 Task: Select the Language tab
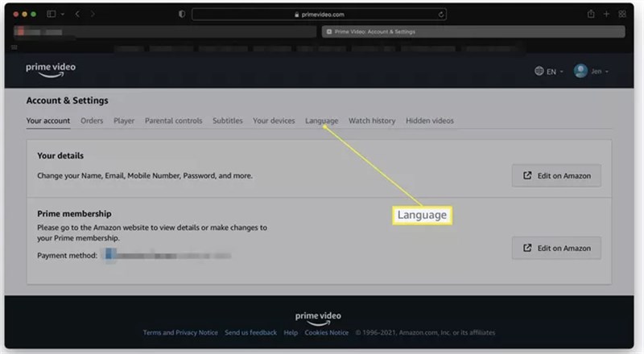[x=321, y=121]
